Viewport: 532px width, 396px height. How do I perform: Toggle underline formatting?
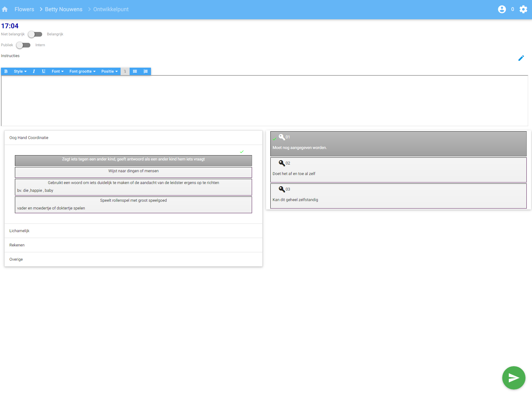(44, 71)
